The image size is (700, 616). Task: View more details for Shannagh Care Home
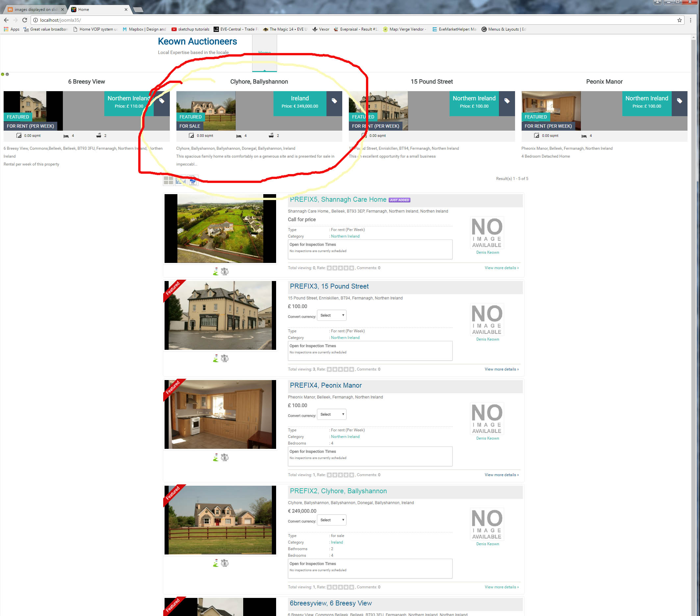pyautogui.click(x=501, y=268)
